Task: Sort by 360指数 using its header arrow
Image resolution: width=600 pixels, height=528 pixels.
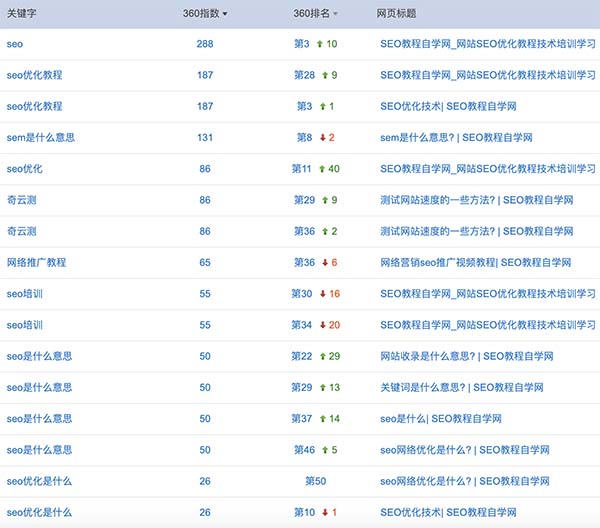Action: click(x=225, y=14)
